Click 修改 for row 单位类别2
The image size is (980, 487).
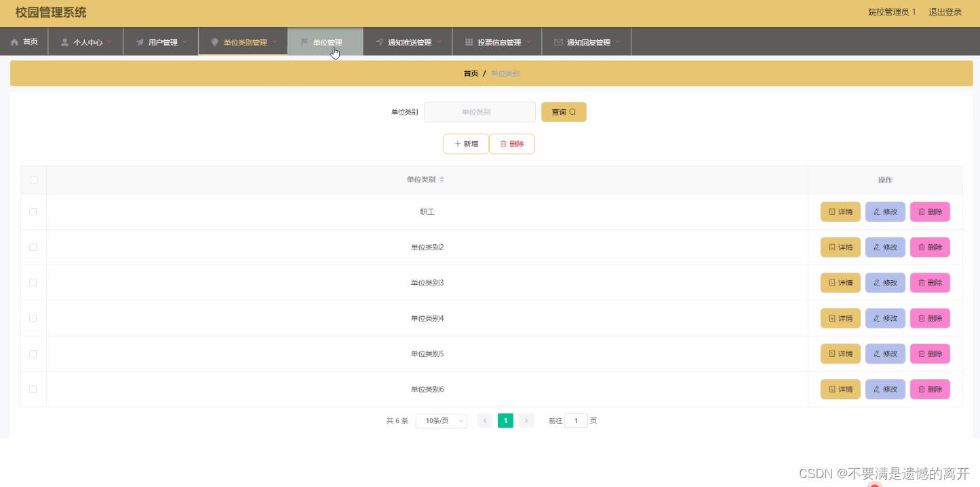(x=885, y=248)
